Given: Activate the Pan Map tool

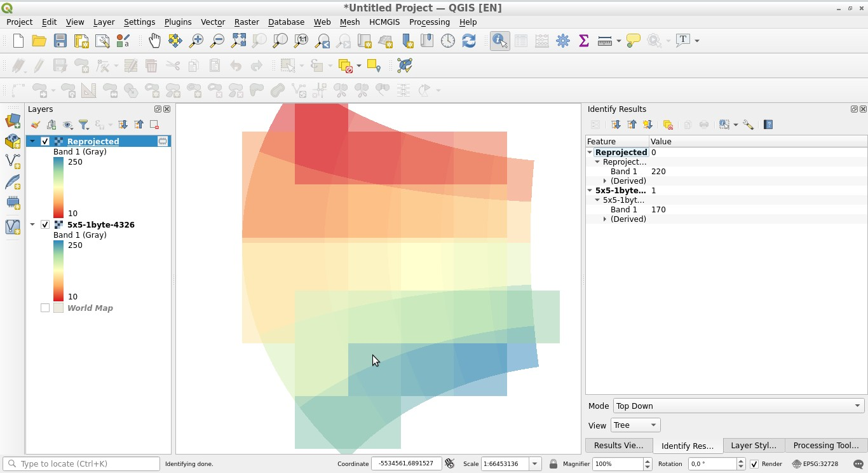Looking at the screenshot, I should [154, 41].
